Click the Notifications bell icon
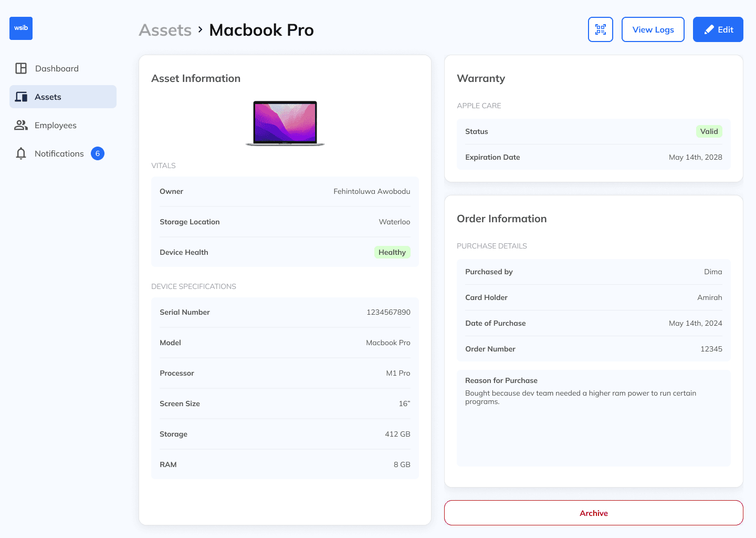The height and width of the screenshot is (538, 756). click(21, 153)
